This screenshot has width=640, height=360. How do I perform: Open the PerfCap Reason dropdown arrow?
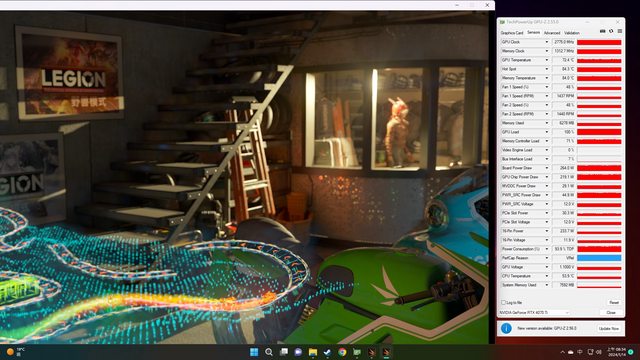(547, 258)
